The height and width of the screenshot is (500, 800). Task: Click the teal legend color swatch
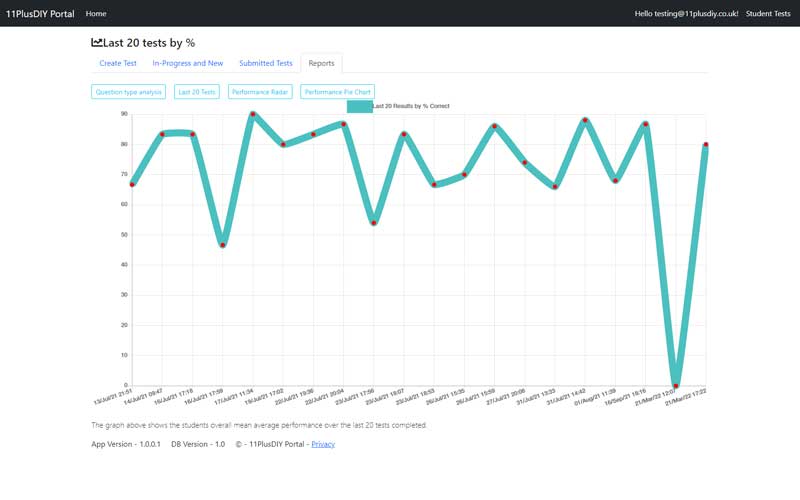coord(359,105)
